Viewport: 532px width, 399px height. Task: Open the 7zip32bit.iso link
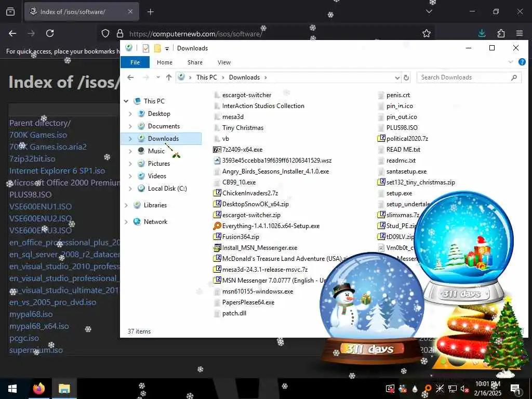click(x=32, y=159)
